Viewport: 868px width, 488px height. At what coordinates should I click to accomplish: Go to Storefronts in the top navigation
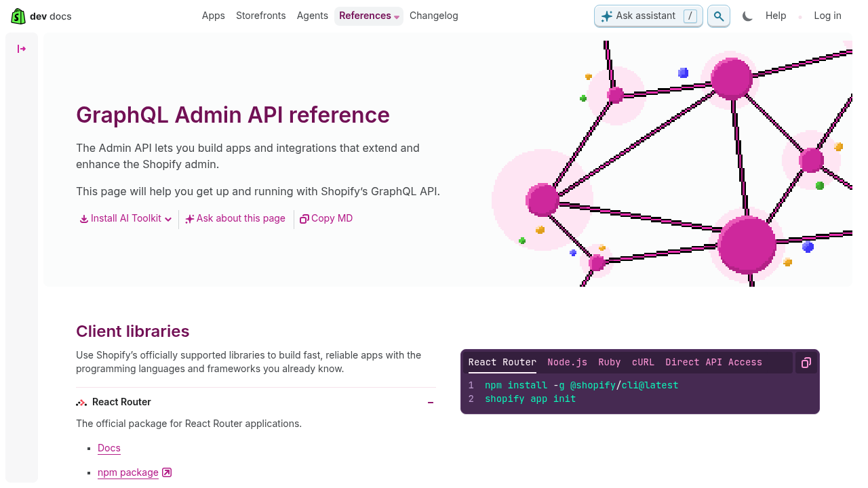click(x=261, y=16)
